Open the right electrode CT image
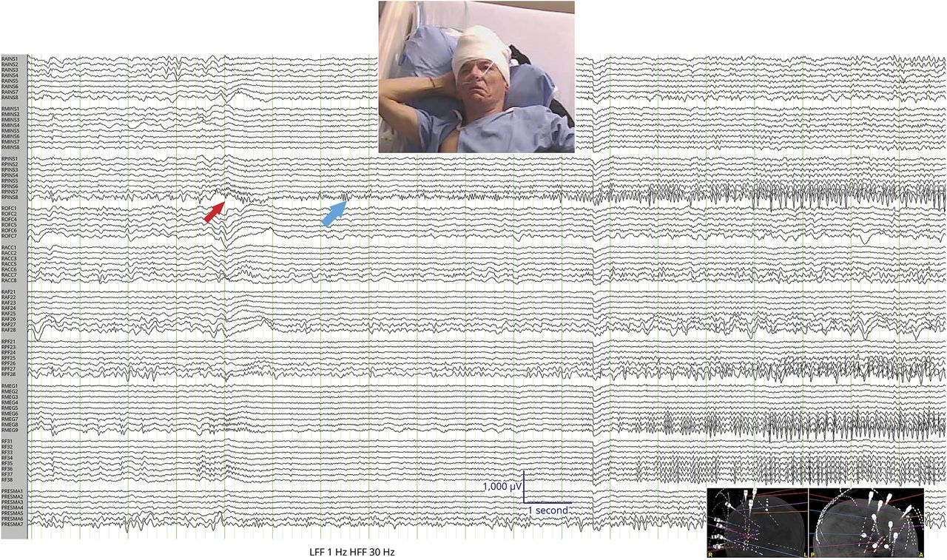This screenshot has height=560, width=947. [866, 522]
